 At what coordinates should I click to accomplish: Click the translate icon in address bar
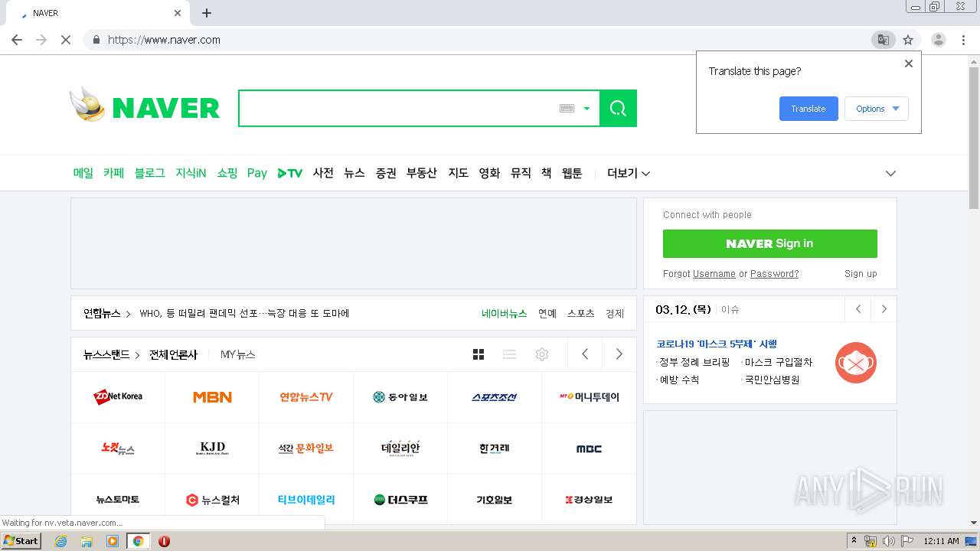point(884,40)
